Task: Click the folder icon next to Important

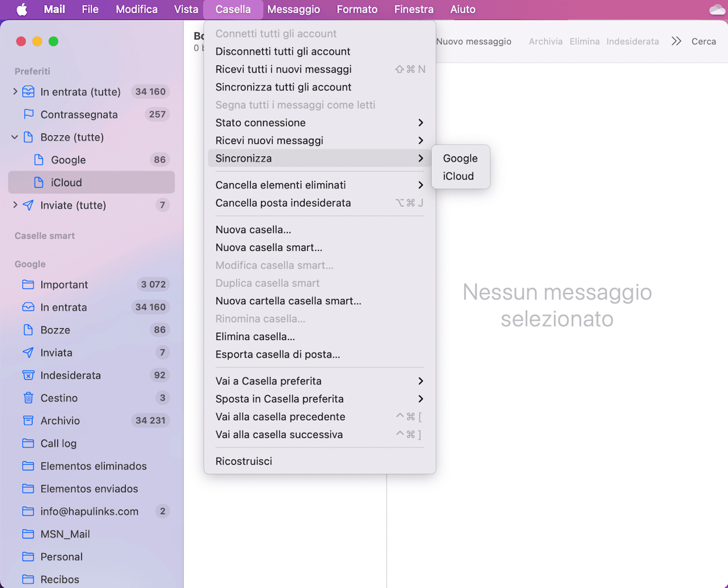Action: click(x=28, y=284)
